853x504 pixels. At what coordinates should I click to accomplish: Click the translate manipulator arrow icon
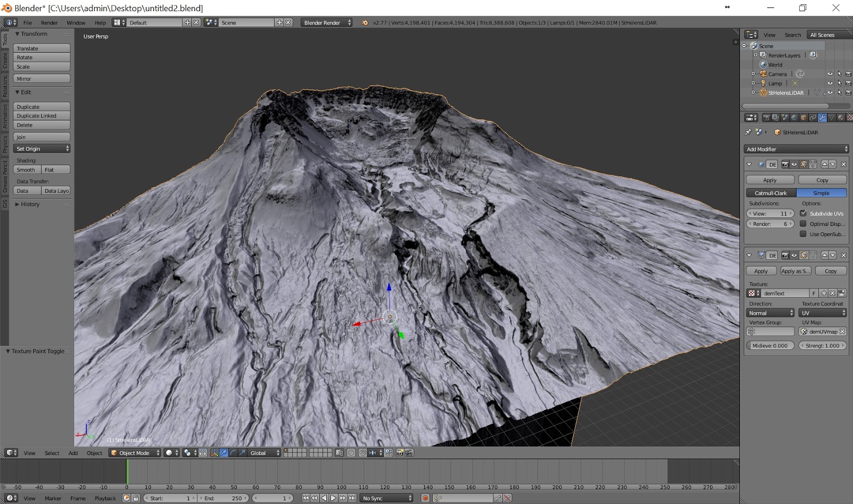click(x=224, y=453)
